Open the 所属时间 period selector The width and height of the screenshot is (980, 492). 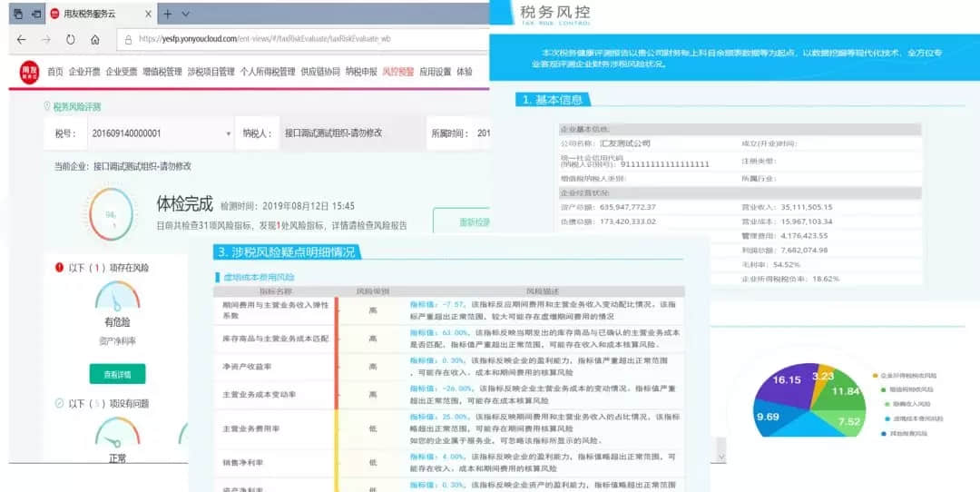(x=483, y=133)
